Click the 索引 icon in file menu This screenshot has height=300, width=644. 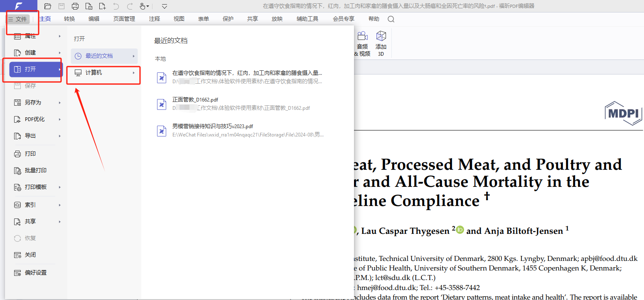(17, 205)
